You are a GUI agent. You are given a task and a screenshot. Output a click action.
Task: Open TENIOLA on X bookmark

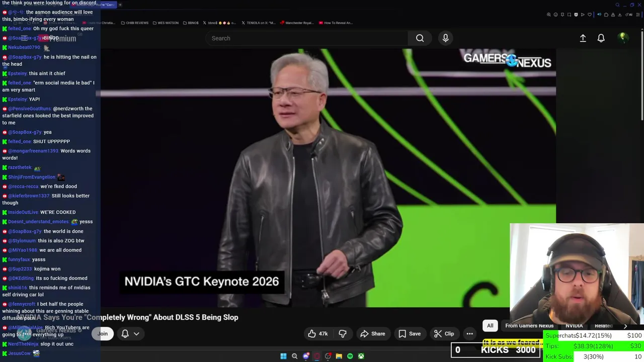tap(259, 23)
